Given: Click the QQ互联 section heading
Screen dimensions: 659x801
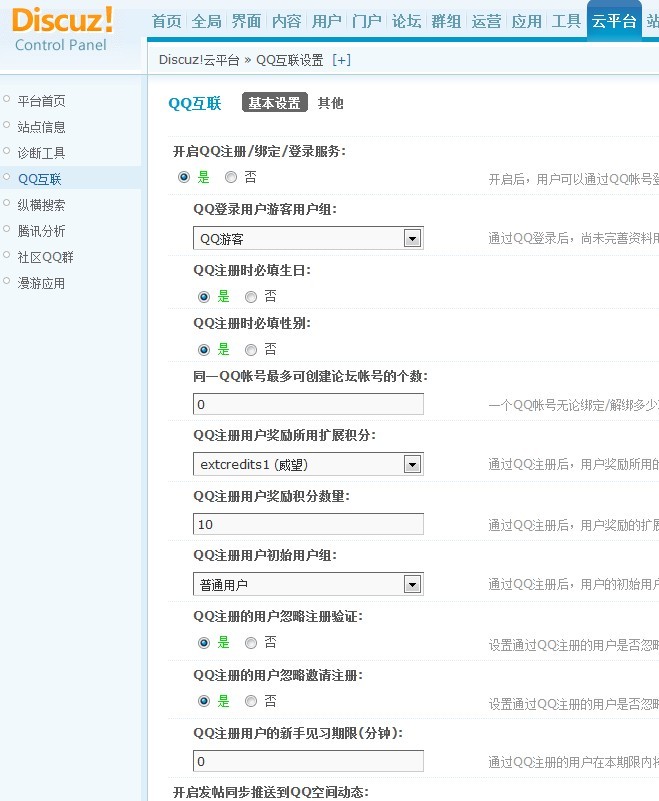Looking at the screenshot, I should [x=195, y=103].
